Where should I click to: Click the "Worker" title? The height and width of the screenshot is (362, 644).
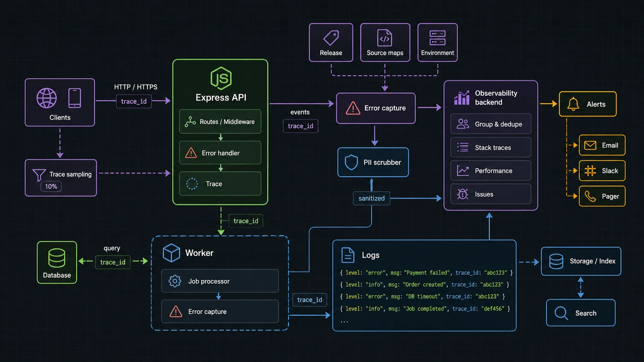click(199, 253)
